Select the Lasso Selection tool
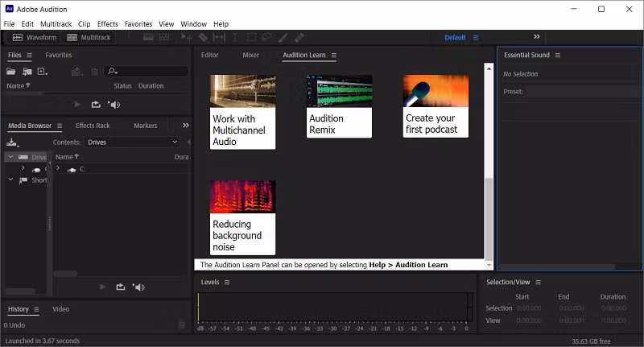 click(267, 37)
